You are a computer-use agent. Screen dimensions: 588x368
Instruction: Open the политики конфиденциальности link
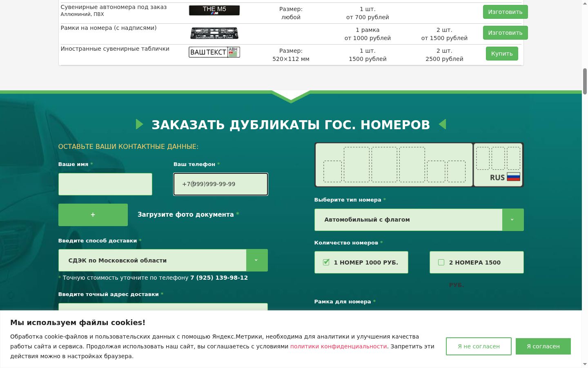pyautogui.click(x=339, y=346)
